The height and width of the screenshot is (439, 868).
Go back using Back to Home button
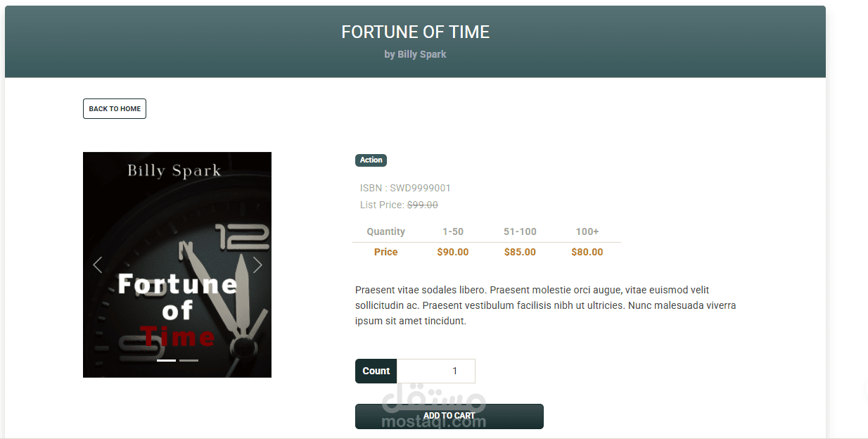(x=115, y=108)
